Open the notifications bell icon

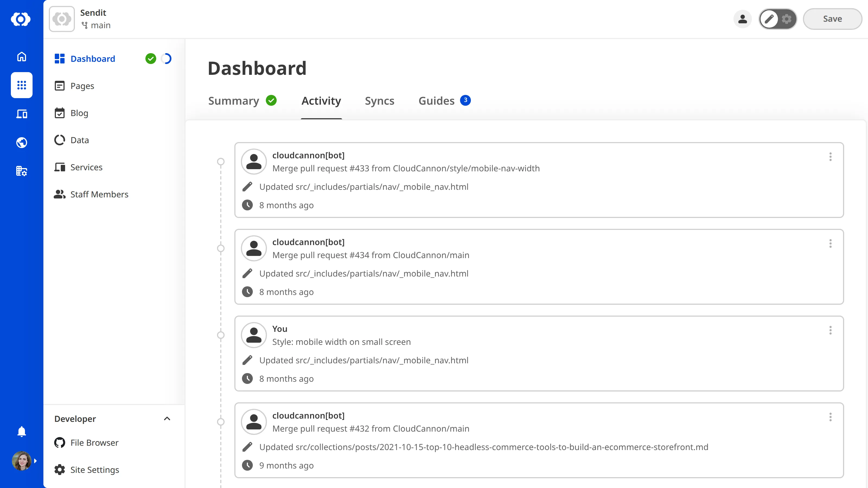(x=21, y=431)
